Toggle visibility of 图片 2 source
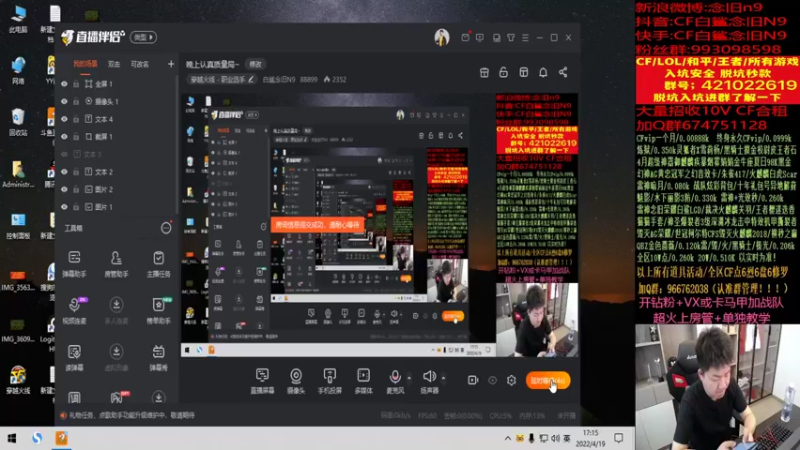This screenshot has height=450, width=800. (x=64, y=189)
